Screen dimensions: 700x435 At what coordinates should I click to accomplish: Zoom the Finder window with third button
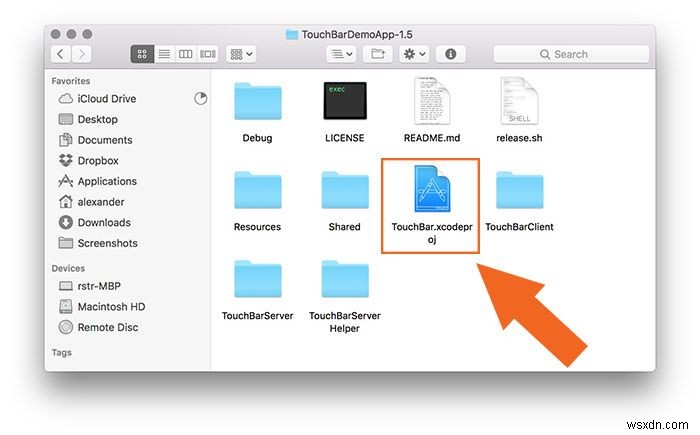point(88,34)
